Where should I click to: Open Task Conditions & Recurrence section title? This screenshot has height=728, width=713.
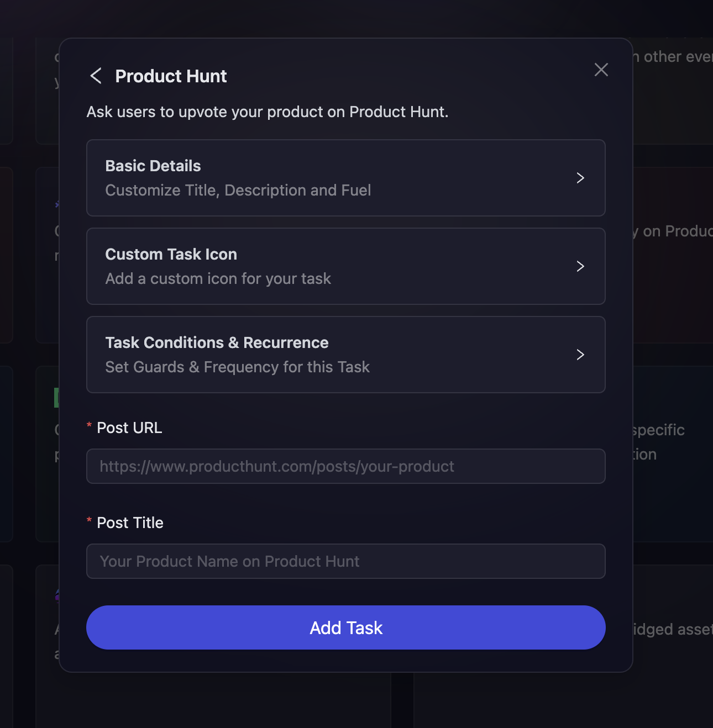[217, 342]
